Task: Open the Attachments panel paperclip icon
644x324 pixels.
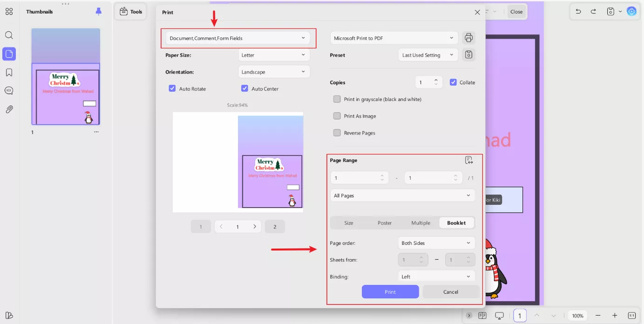Action: [9, 109]
